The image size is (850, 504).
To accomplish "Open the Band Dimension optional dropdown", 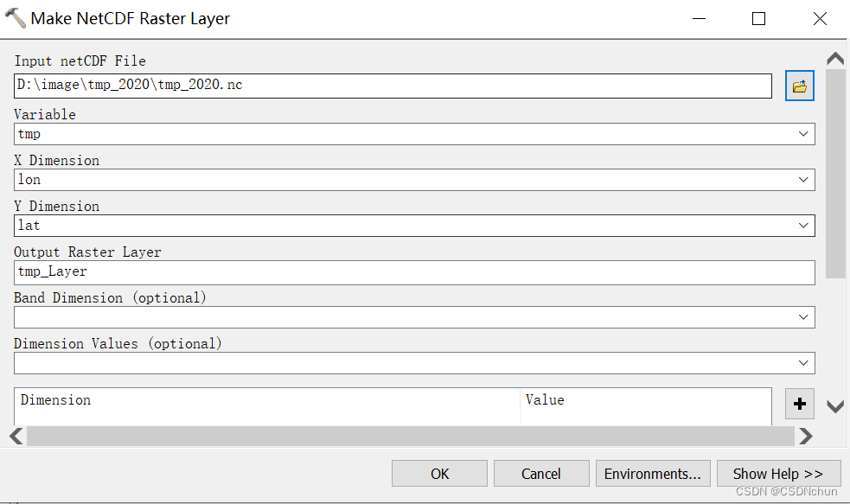I will pyautogui.click(x=804, y=316).
